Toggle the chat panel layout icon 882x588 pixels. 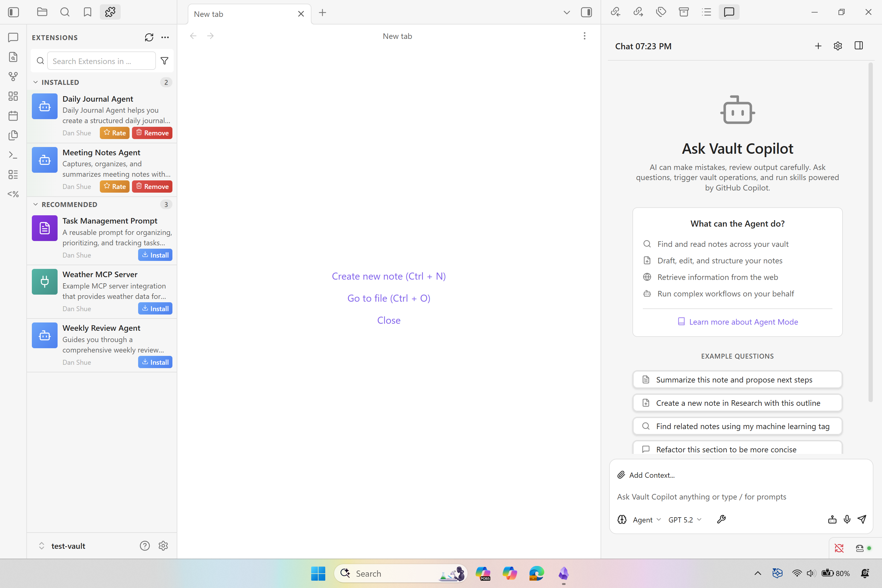point(858,46)
